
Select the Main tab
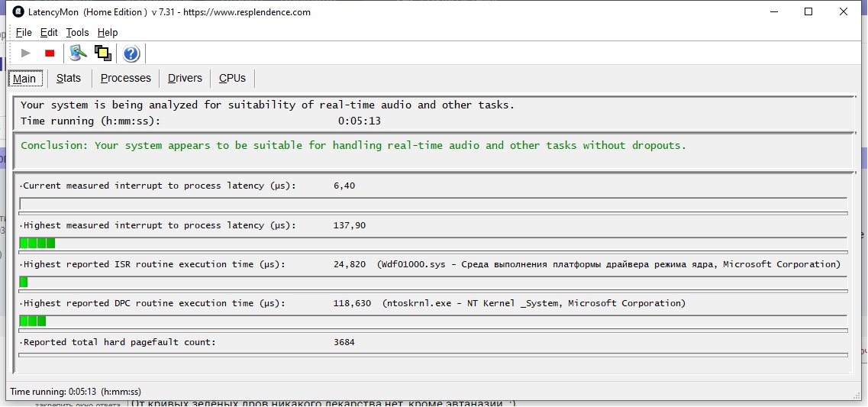(x=24, y=79)
